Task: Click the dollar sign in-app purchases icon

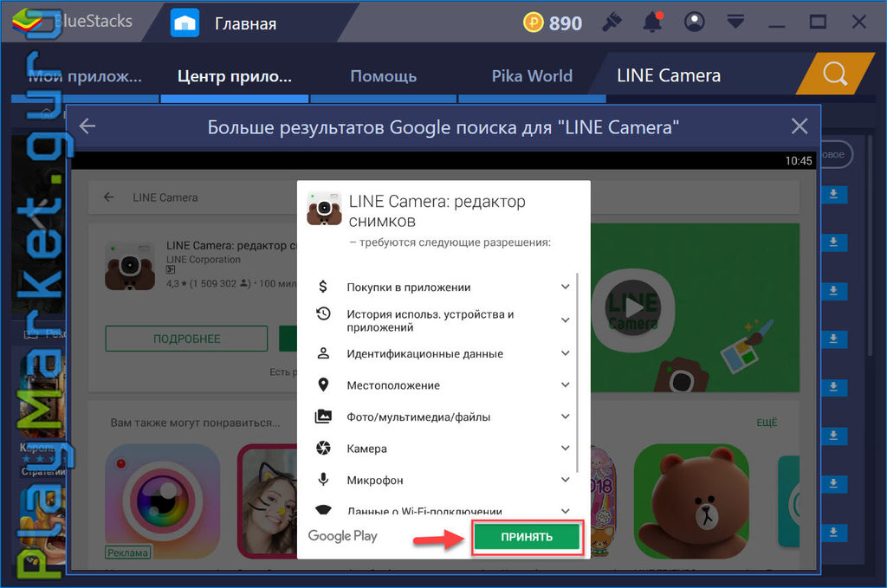Action: (323, 287)
